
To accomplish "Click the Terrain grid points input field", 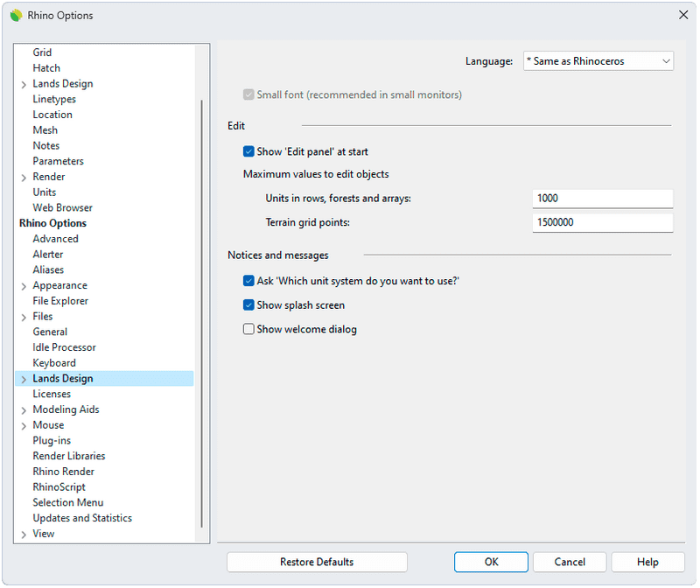I will (x=602, y=223).
